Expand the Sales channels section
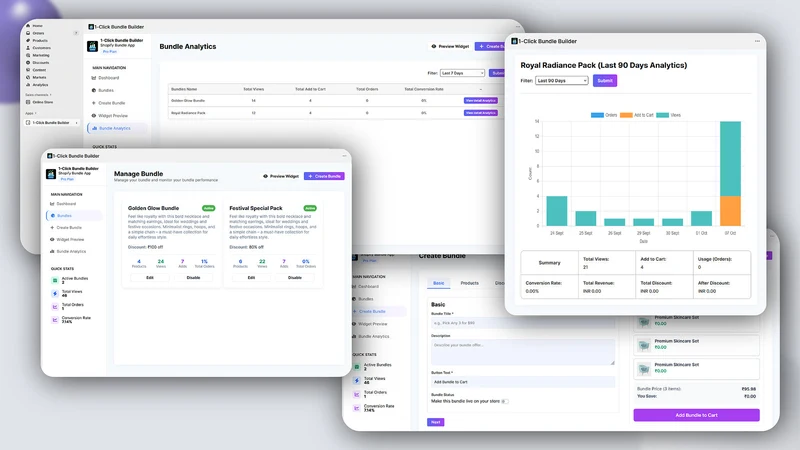Viewport: 800px width, 450px height. pyautogui.click(x=38, y=95)
